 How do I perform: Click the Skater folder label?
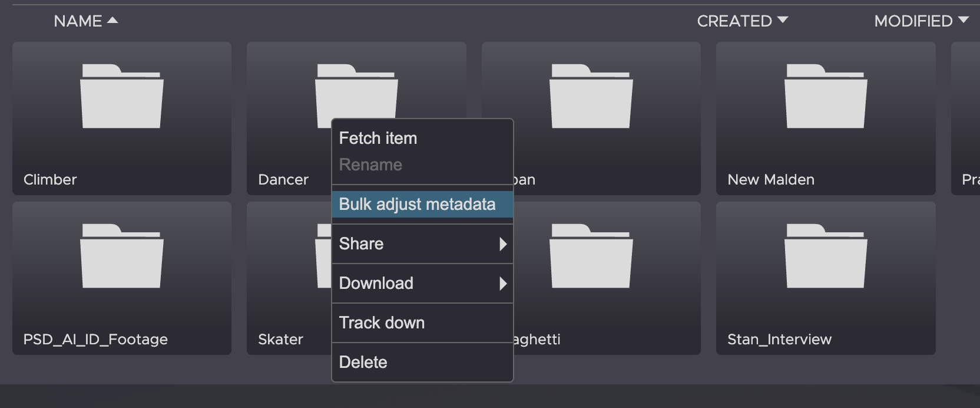[x=280, y=340]
